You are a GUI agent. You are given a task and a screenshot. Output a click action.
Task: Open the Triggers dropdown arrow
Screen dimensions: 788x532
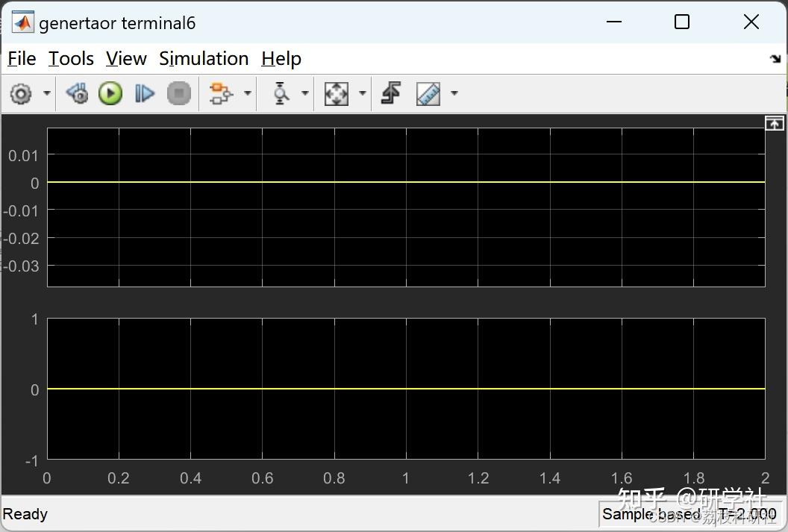point(304,93)
